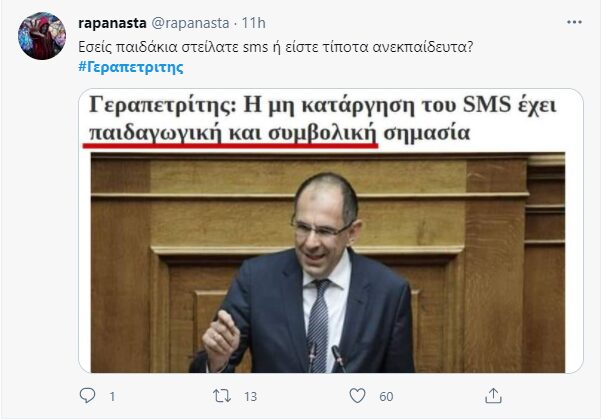Open the 11h timestamp link
The width and height of the screenshot is (602, 419).
coord(254,23)
